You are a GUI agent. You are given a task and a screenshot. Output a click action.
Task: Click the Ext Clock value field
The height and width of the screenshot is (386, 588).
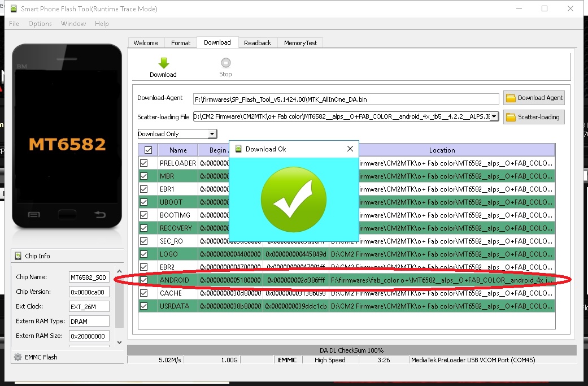point(89,306)
